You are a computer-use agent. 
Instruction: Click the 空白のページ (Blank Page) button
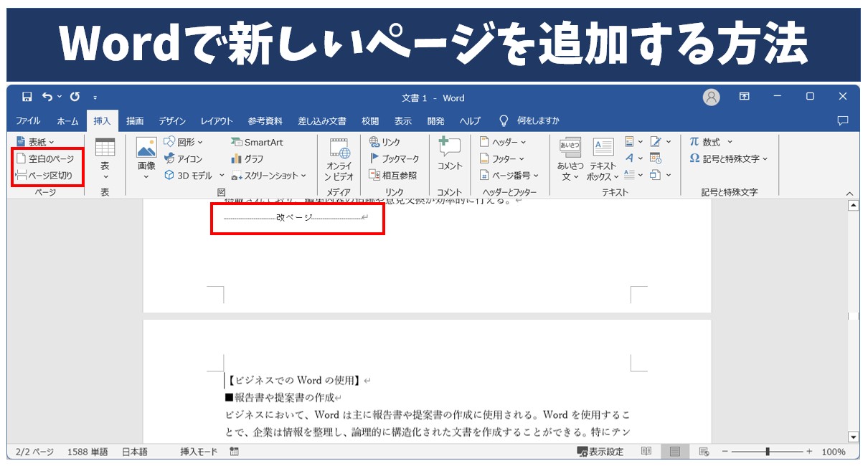[45, 159]
